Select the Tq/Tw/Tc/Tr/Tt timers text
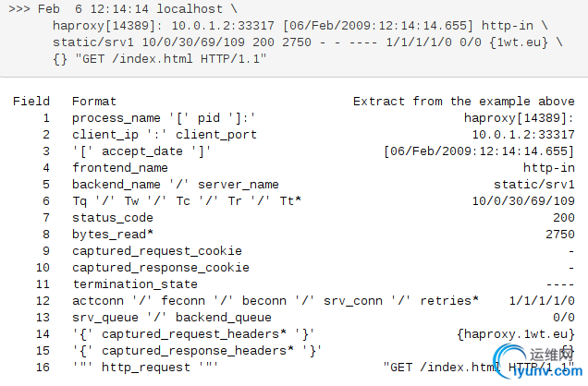This screenshot has width=588, height=386. tap(187, 201)
